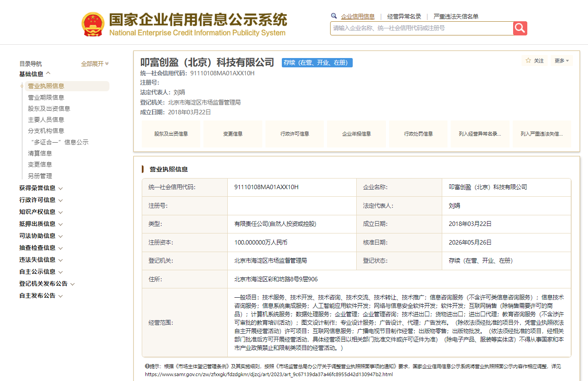
Task: Select the 企业信用信息 search tab
Action: pyautogui.click(x=358, y=16)
